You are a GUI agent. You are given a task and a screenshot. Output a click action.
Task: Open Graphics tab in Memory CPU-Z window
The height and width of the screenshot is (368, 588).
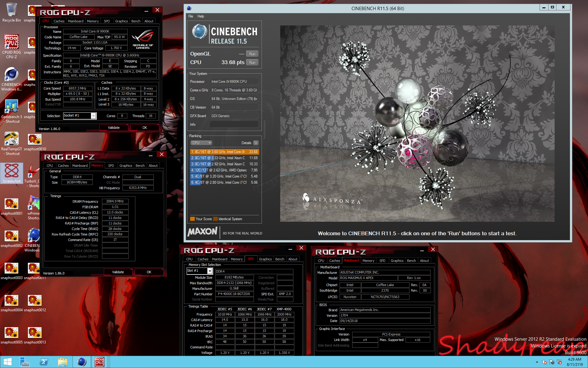click(126, 166)
